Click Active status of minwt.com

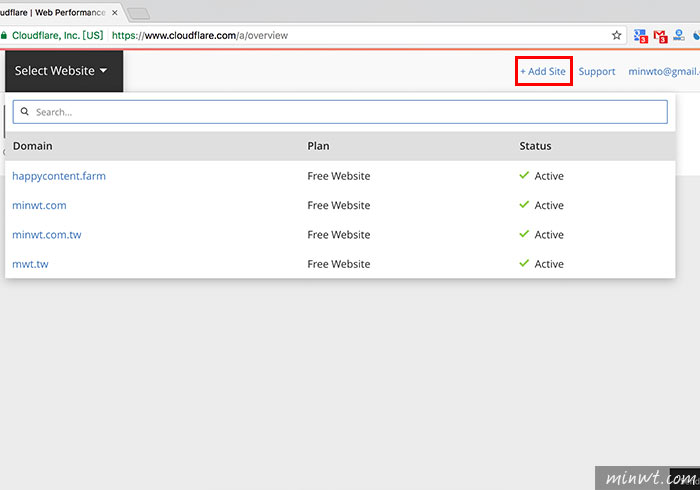[549, 206]
